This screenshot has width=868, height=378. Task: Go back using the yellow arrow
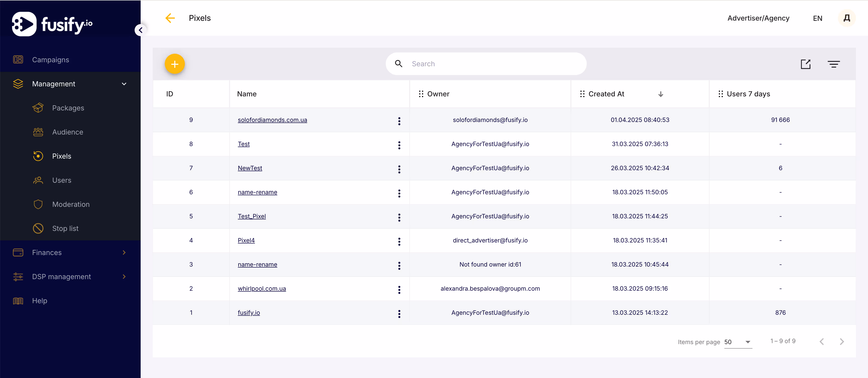170,18
